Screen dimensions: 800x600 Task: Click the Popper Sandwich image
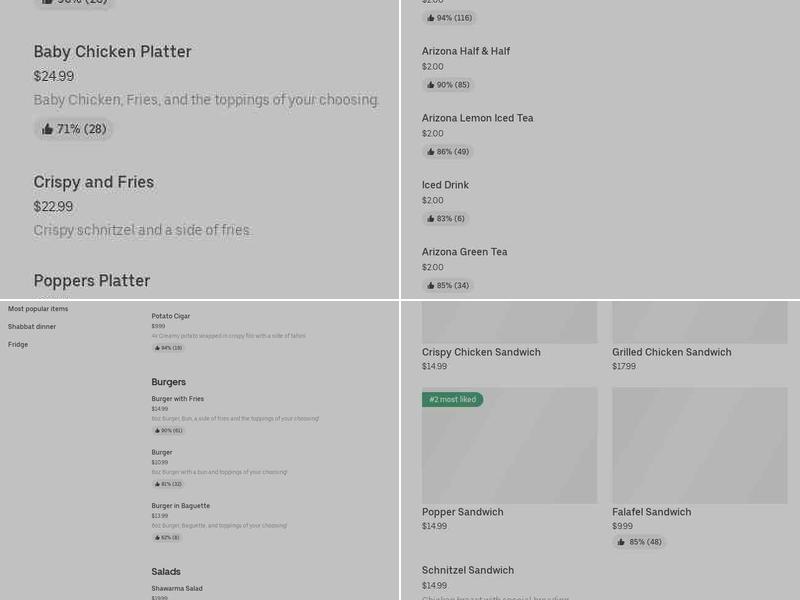point(509,446)
